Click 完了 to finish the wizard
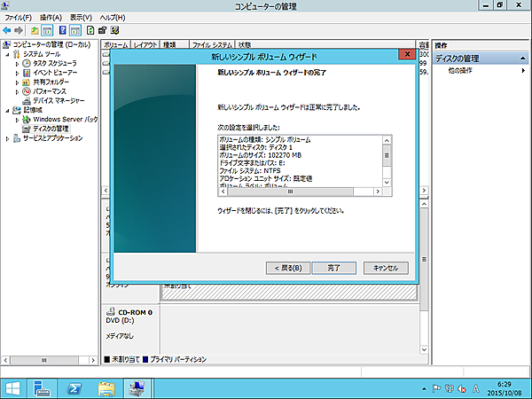The width and height of the screenshot is (532, 399). point(334,267)
